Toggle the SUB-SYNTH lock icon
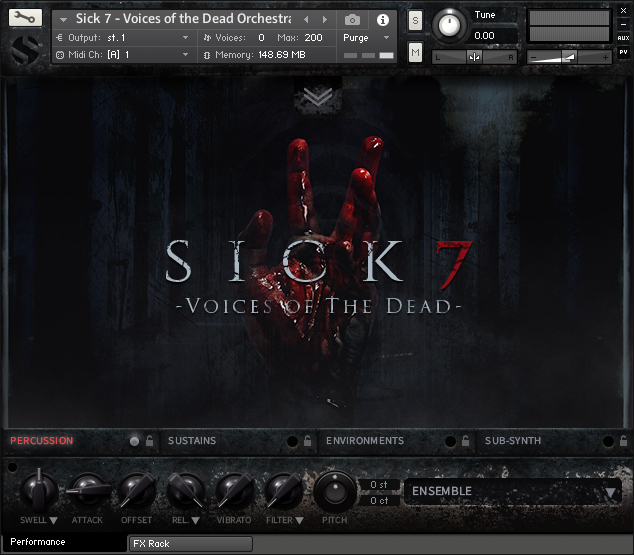Viewport: 634px width, 555px height. tap(623, 441)
